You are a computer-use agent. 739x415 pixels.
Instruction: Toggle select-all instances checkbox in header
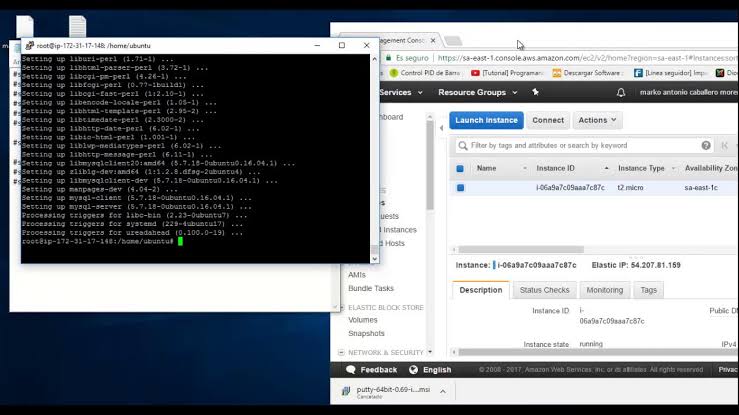click(x=460, y=169)
